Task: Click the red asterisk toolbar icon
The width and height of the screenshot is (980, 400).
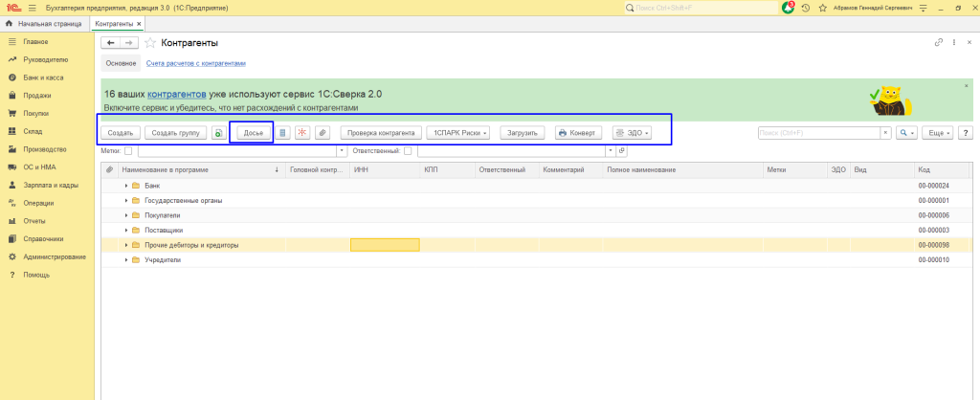Action: 302,133
